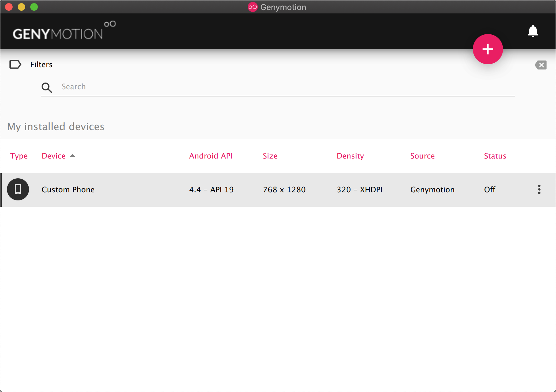Select the Custom Phone device name
The width and height of the screenshot is (556, 392).
[68, 189]
